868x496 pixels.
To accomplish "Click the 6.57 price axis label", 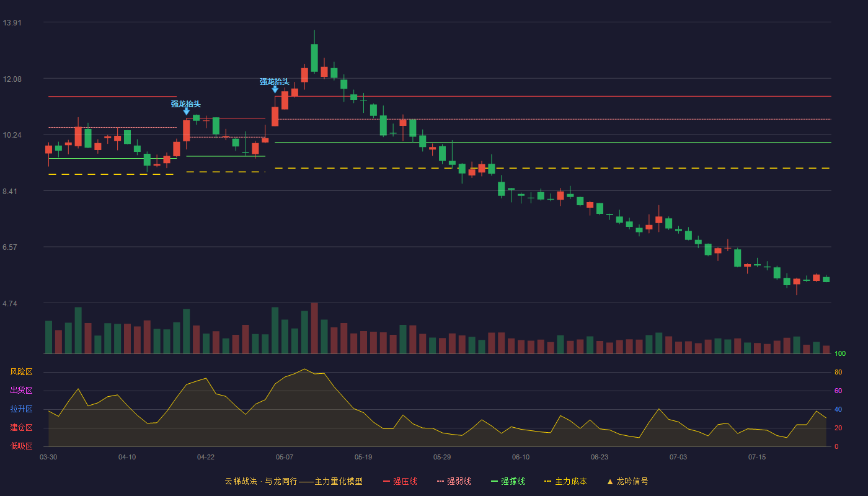I will (x=11, y=247).
